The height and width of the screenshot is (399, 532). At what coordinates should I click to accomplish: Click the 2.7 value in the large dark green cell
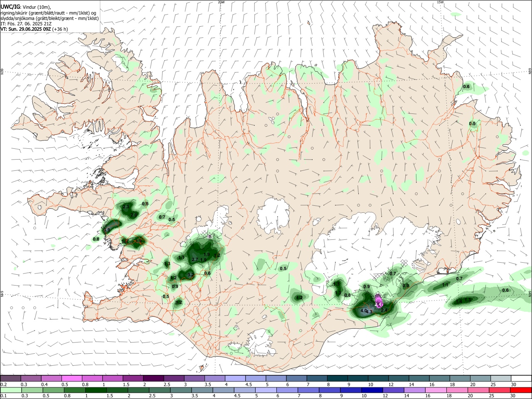pos(195,259)
